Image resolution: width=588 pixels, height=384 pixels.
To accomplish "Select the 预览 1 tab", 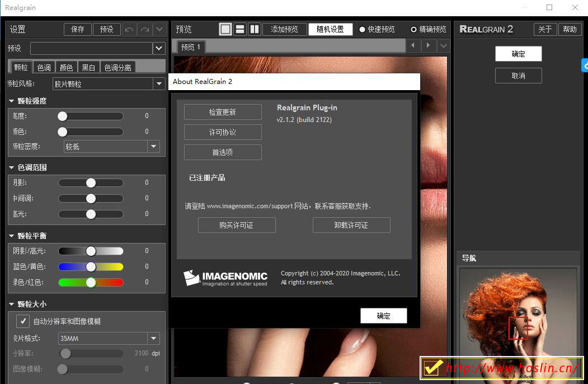I will click(x=191, y=47).
